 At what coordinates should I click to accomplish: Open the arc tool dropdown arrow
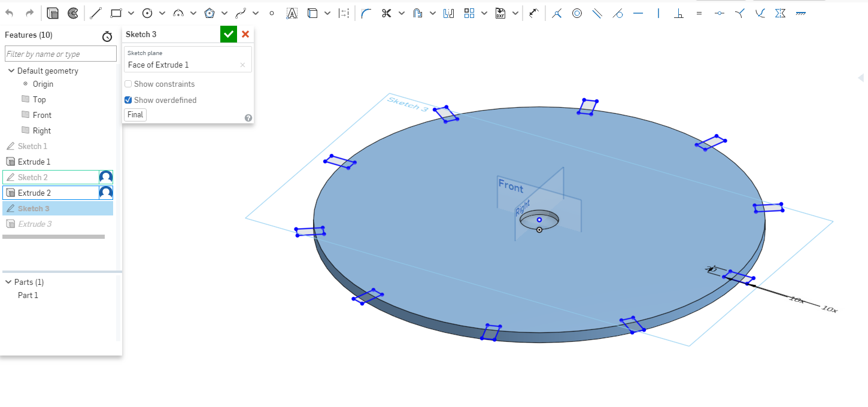click(x=193, y=13)
